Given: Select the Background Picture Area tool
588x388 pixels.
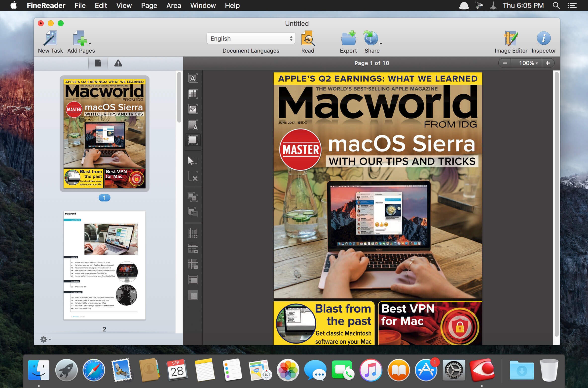Looking at the screenshot, I should [192, 125].
